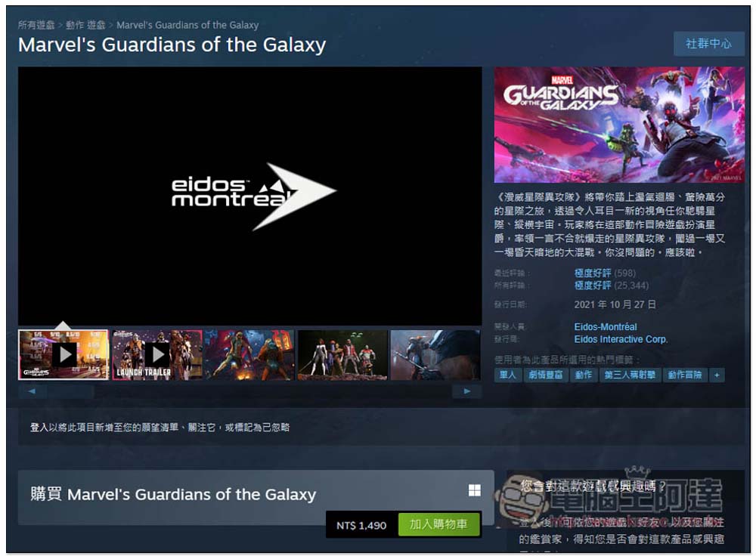
Task: Go to 動作 遊戲 breadcrumb link
Action: (x=85, y=25)
